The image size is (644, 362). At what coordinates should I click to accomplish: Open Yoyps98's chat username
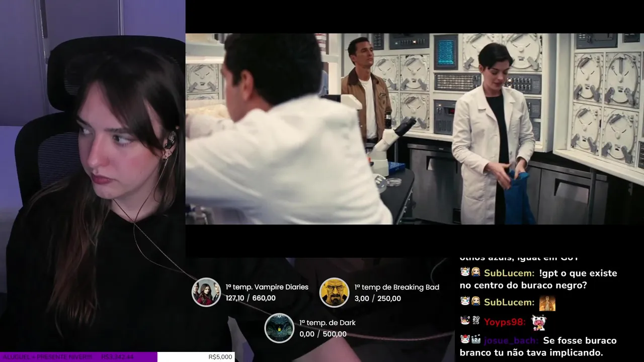505,322
